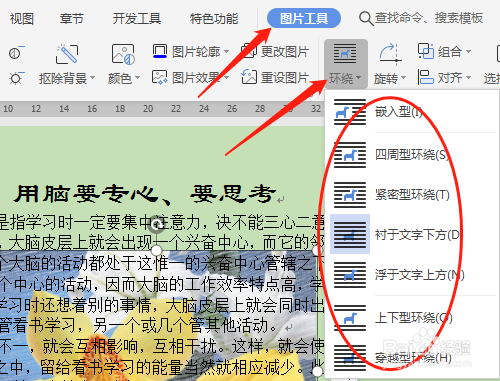Click the 查找命令 search field

tap(429, 18)
